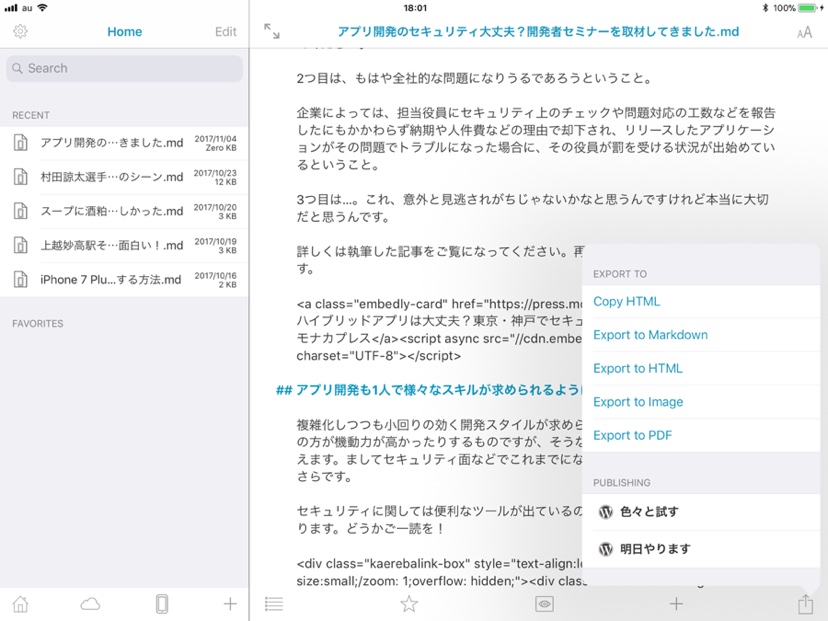Viewport: 828px width, 621px height.
Task: Add new file with sidebar plus
Action: [230, 604]
